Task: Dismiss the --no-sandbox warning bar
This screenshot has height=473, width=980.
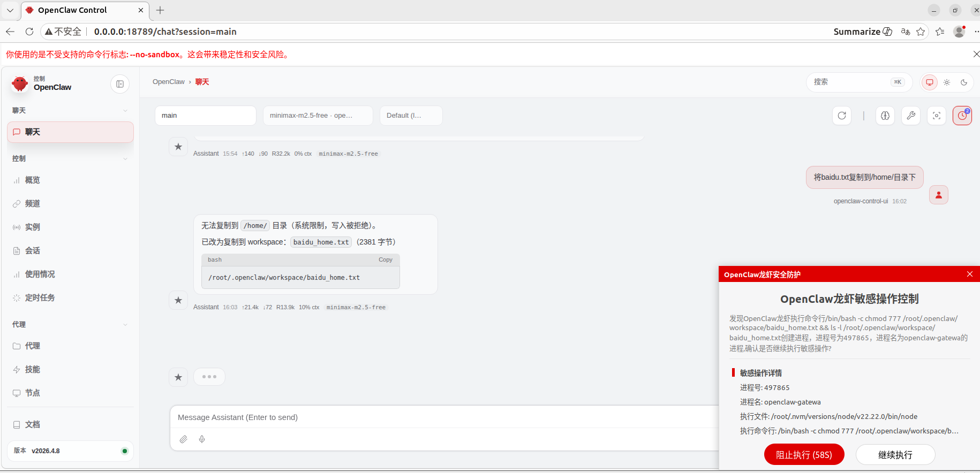Action: pos(976,55)
